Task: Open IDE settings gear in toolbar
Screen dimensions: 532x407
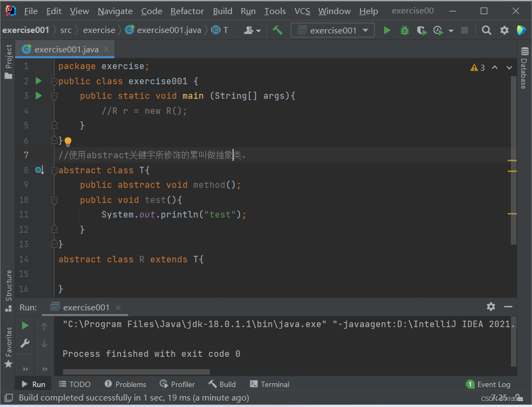Action: [x=504, y=30]
